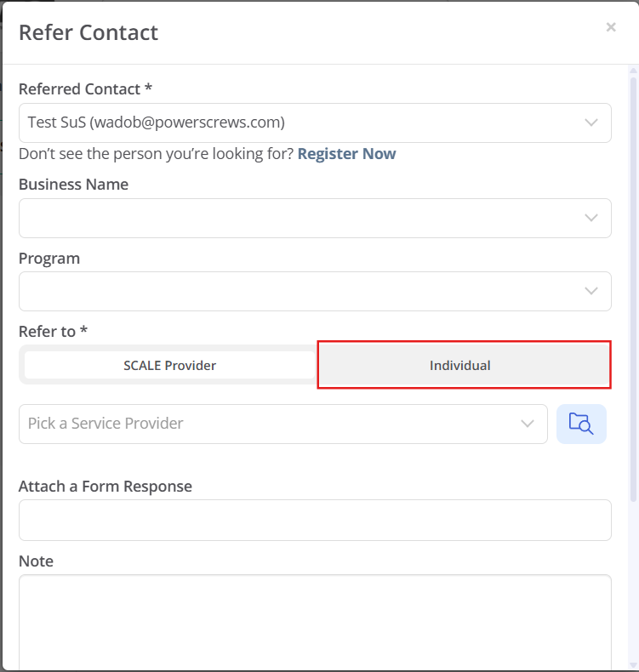Click the Referred Contact field label
Screen dimensions: 639x672
85,89
